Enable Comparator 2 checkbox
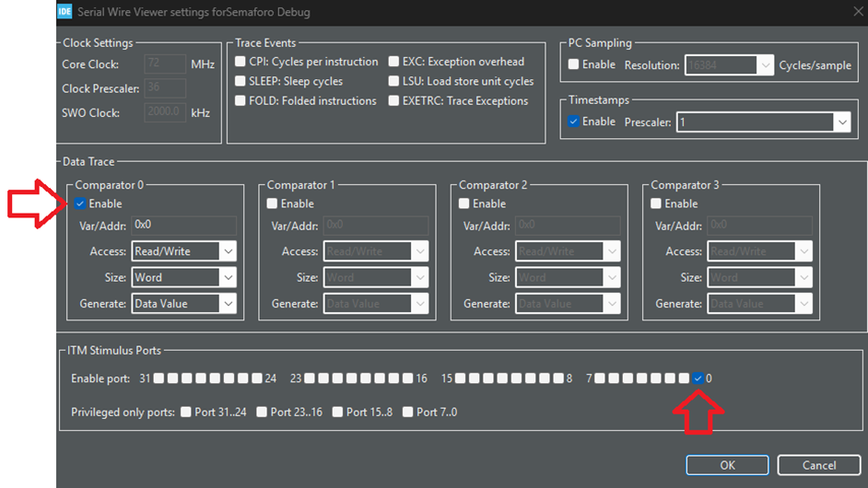The height and width of the screenshot is (488, 868). (x=463, y=203)
